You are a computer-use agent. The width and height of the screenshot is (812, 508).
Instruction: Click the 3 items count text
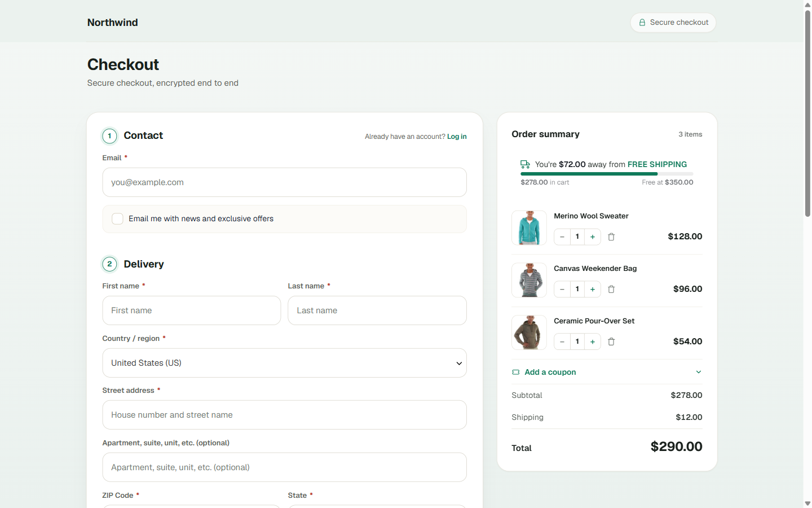(x=690, y=134)
